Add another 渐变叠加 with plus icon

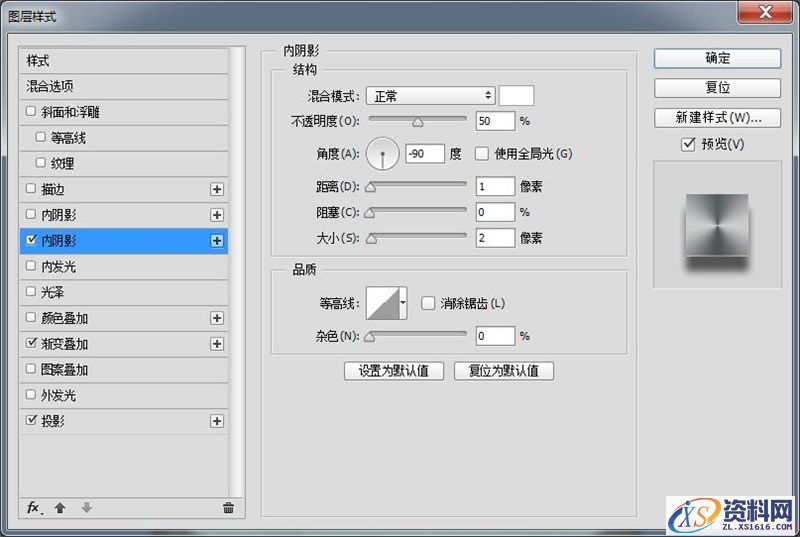point(217,344)
